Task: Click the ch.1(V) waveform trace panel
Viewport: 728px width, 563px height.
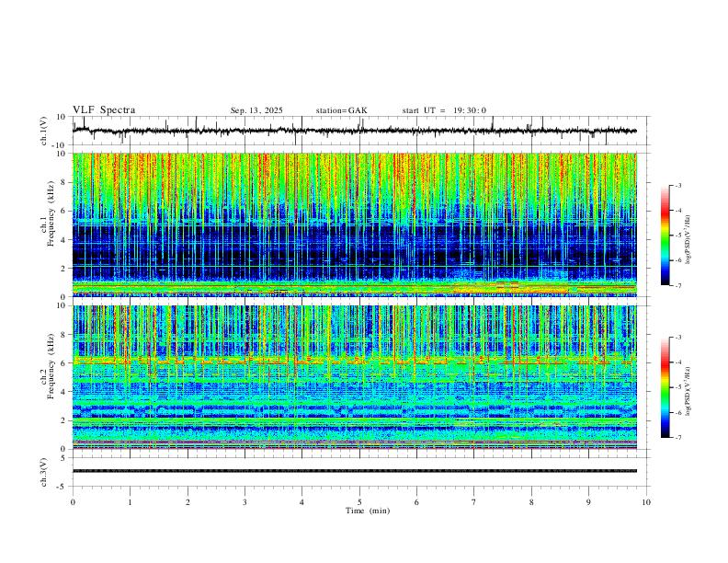Action: [361, 131]
